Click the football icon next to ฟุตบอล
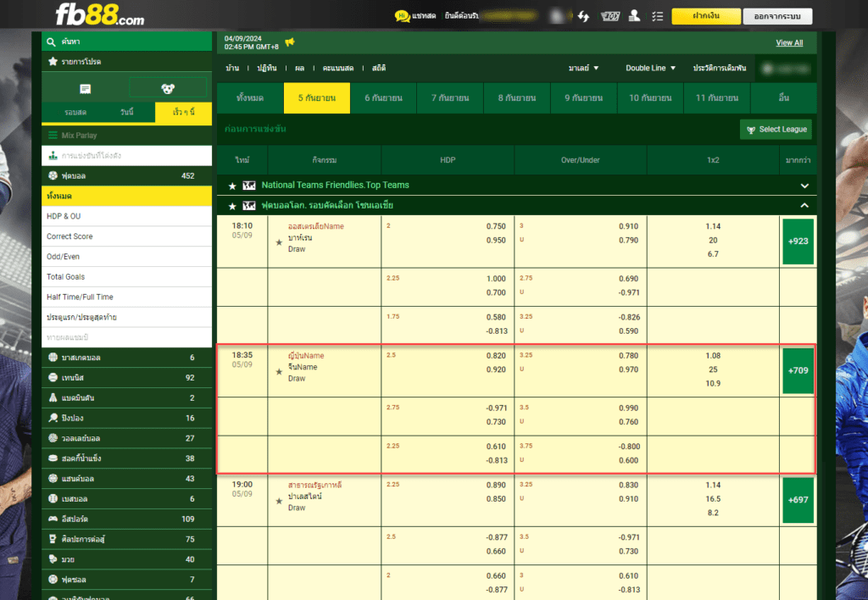The width and height of the screenshot is (868, 600). pyautogui.click(x=53, y=175)
